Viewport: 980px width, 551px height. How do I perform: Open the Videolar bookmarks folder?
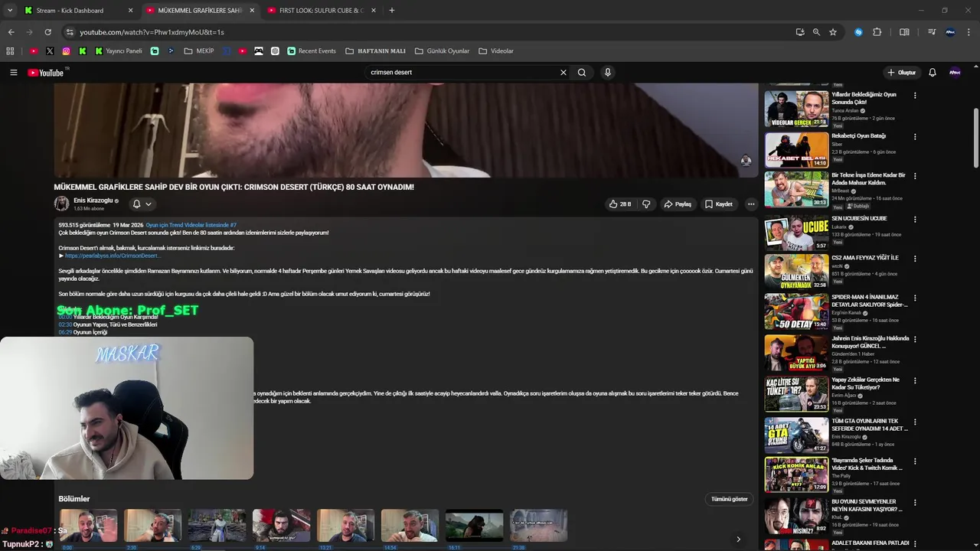496,51
